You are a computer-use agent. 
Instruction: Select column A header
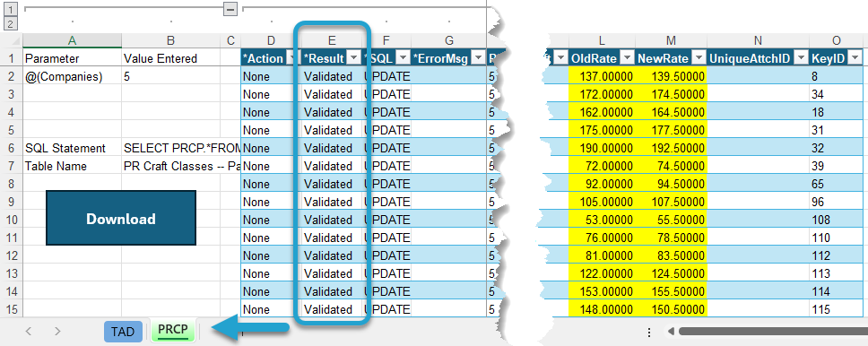tap(72, 40)
